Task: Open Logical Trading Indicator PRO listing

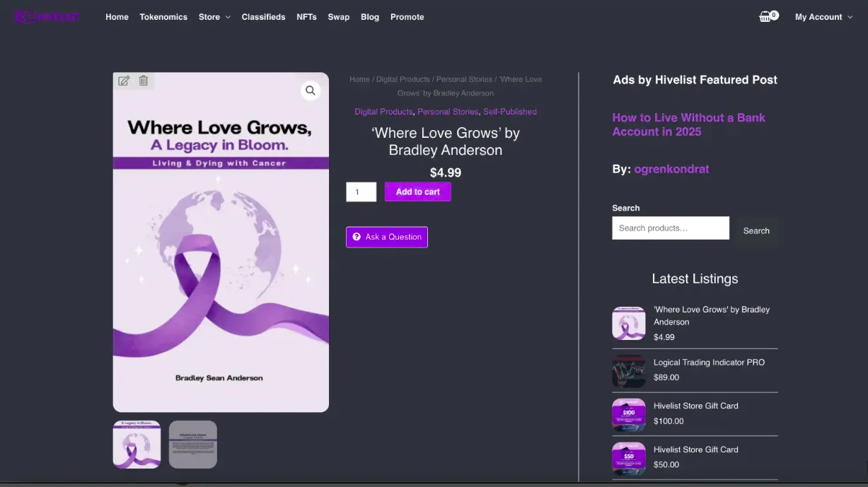Action: pos(709,362)
